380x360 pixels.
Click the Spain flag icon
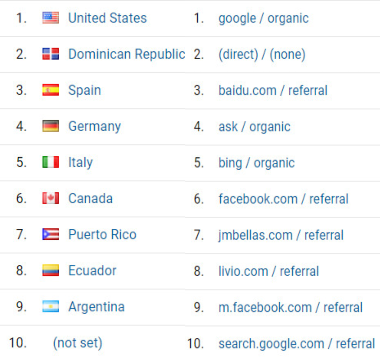(x=51, y=90)
